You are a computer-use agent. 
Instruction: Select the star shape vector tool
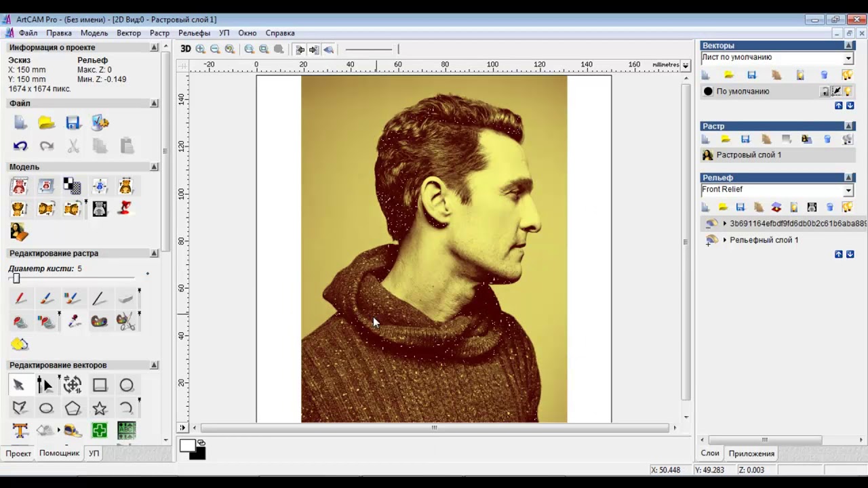pyautogui.click(x=100, y=408)
